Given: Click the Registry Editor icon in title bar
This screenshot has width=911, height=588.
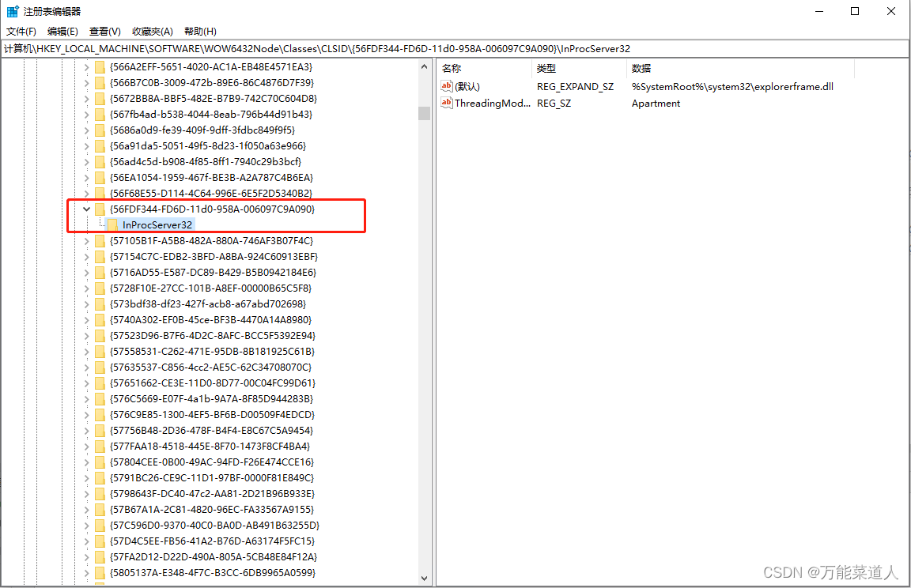Looking at the screenshot, I should point(10,11).
